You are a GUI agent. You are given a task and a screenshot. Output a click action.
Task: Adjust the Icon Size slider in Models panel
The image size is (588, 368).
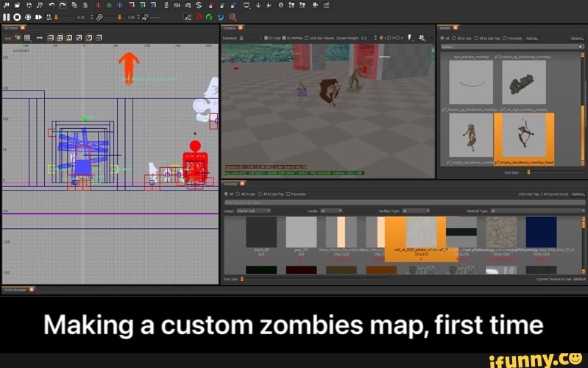(x=528, y=172)
